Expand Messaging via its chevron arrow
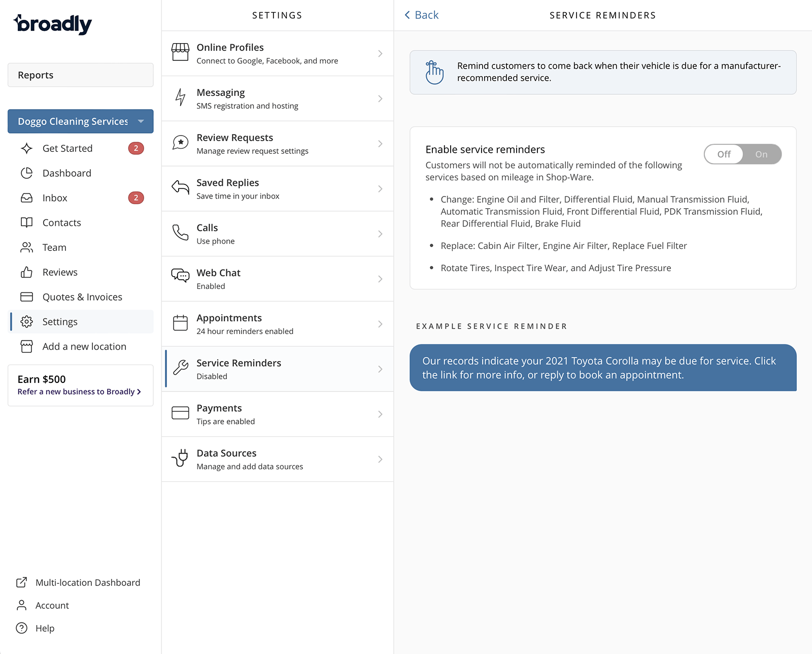The width and height of the screenshot is (812, 654). coord(380,99)
